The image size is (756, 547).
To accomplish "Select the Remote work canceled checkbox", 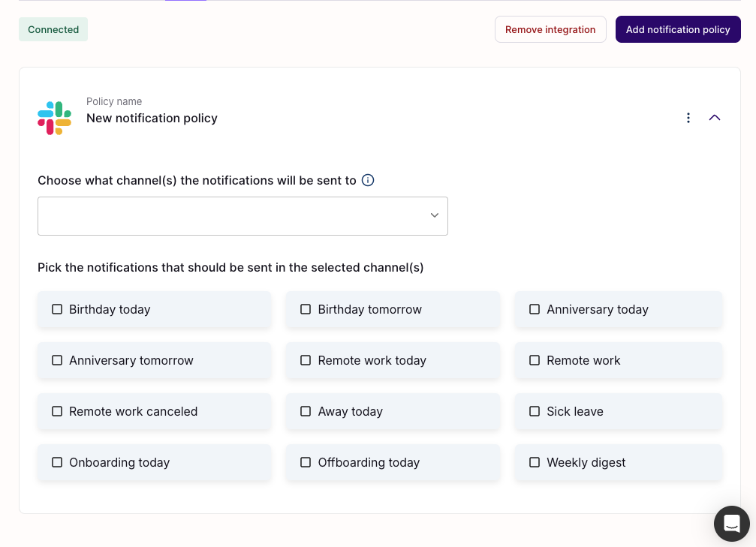I will coord(57,411).
